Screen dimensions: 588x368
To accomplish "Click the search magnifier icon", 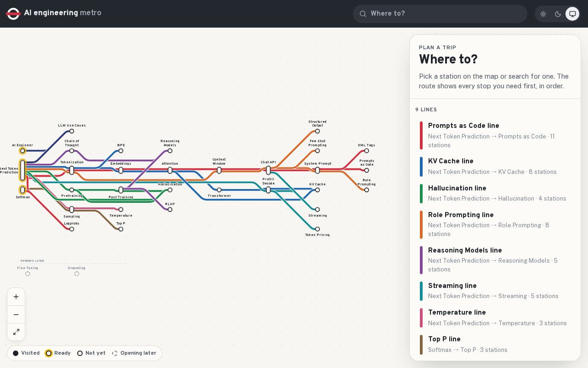I will [362, 14].
